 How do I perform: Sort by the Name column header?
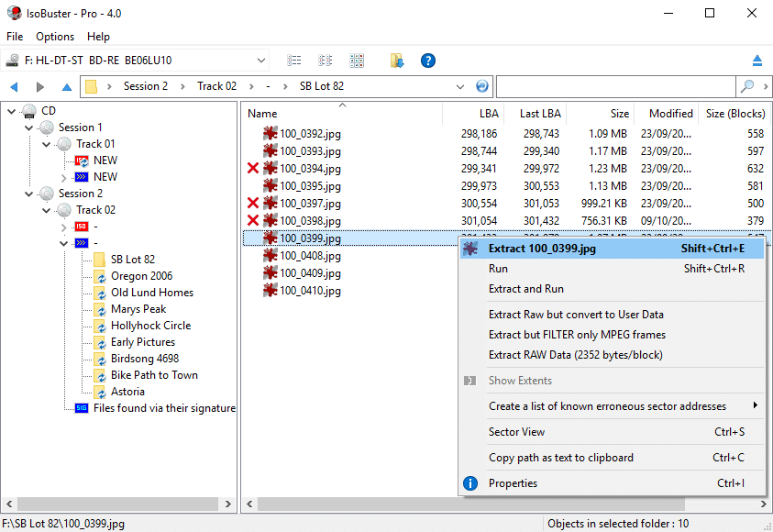point(342,114)
